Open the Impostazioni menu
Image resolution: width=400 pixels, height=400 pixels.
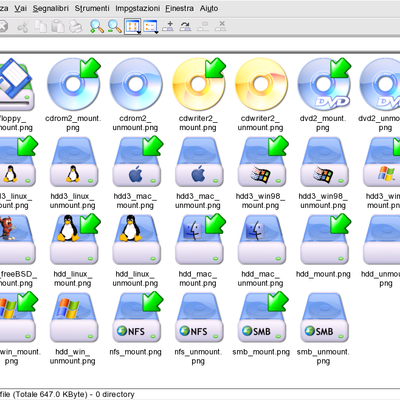138,8
